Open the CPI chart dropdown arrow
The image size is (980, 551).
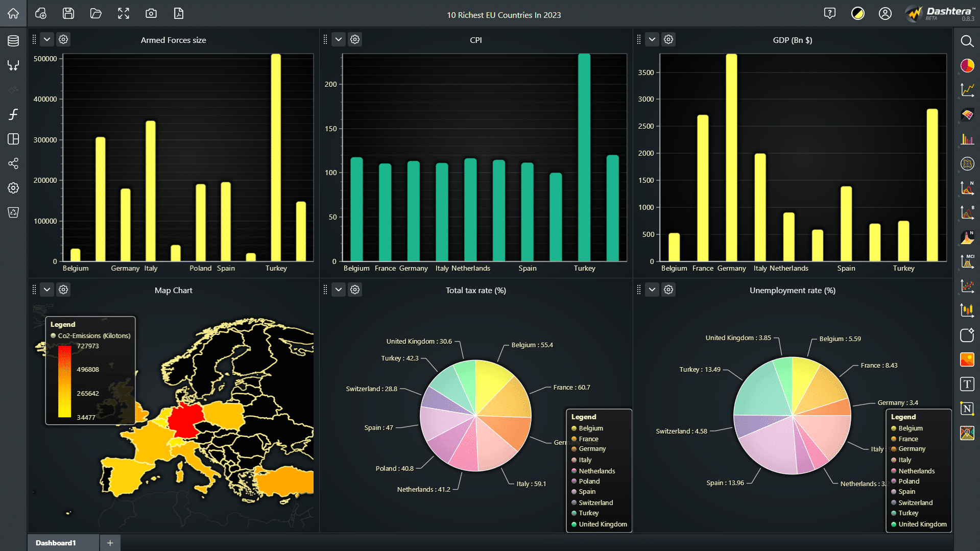point(339,39)
